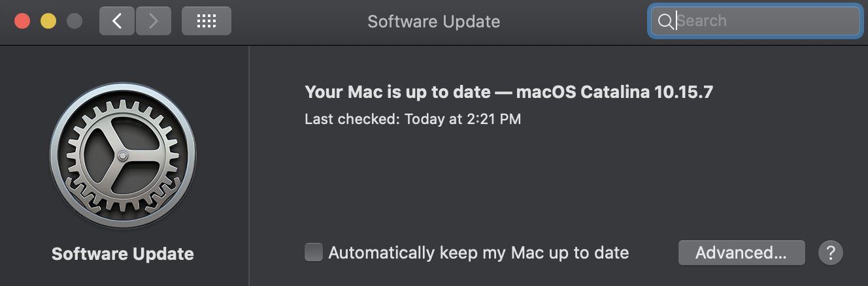Image resolution: width=868 pixels, height=286 pixels.
Task: Click the Software Update gear icon
Action: (x=123, y=155)
